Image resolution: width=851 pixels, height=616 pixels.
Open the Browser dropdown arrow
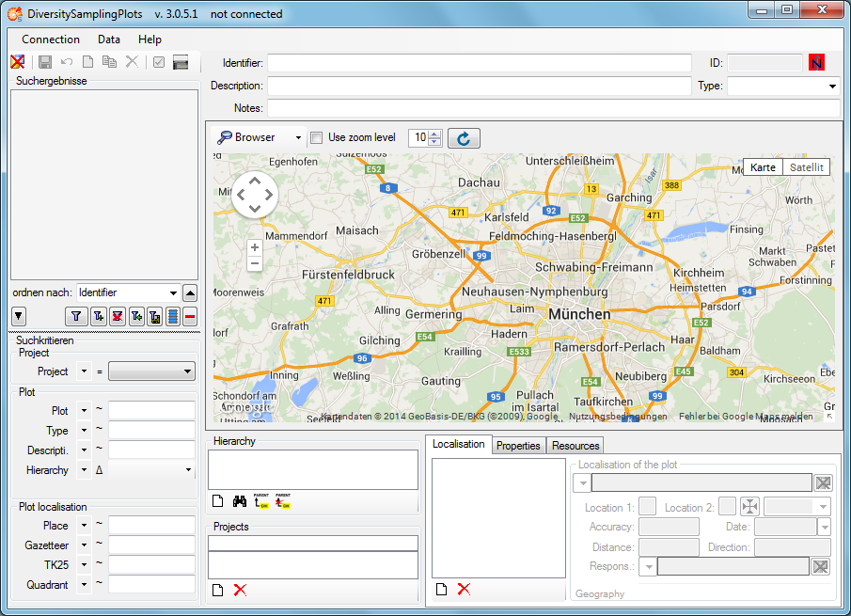(x=298, y=138)
